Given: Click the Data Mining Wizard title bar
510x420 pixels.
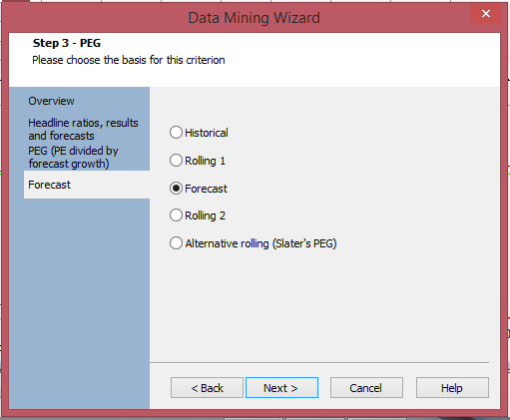Looking at the screenshot, I should coord(255,18).
